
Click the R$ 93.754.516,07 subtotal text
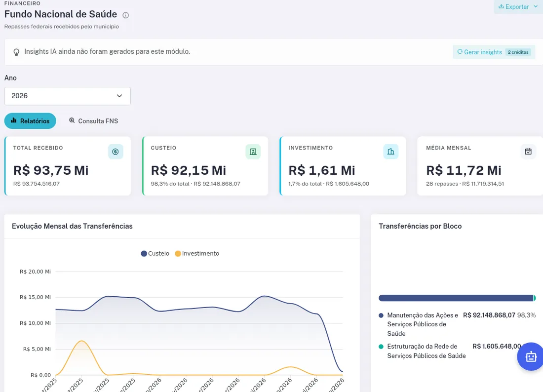coord(37,184)
